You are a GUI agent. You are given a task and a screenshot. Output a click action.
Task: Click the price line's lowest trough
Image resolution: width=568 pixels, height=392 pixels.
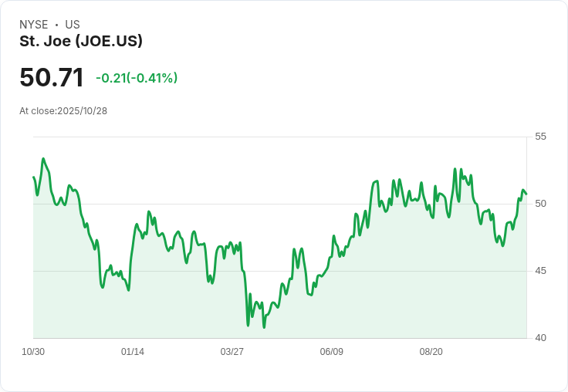pyautogui.click(x=264, y=327)
